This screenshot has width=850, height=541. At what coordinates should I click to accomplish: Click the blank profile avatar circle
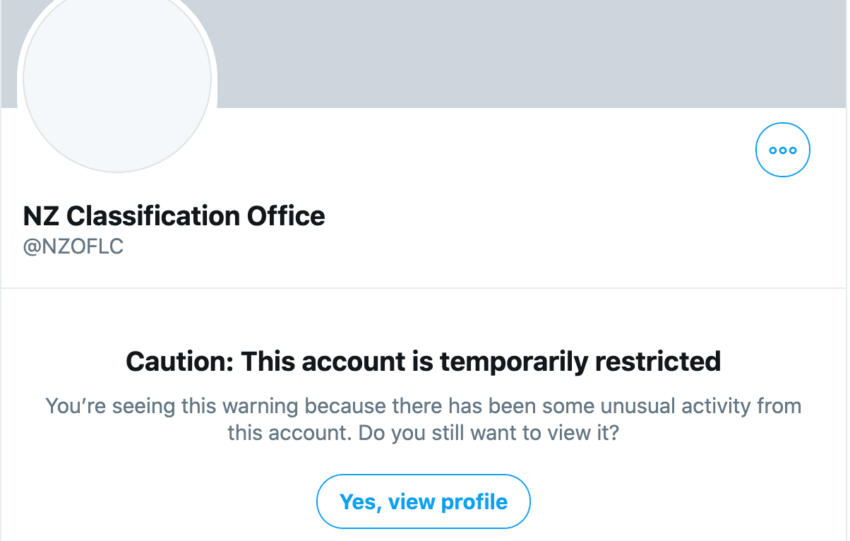pyautogui.click(x=117, y=80)
